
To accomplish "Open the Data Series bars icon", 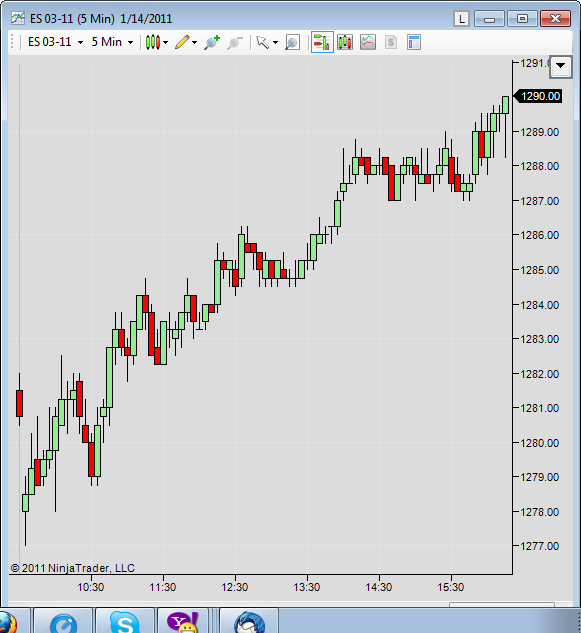I will click(345, 42).
